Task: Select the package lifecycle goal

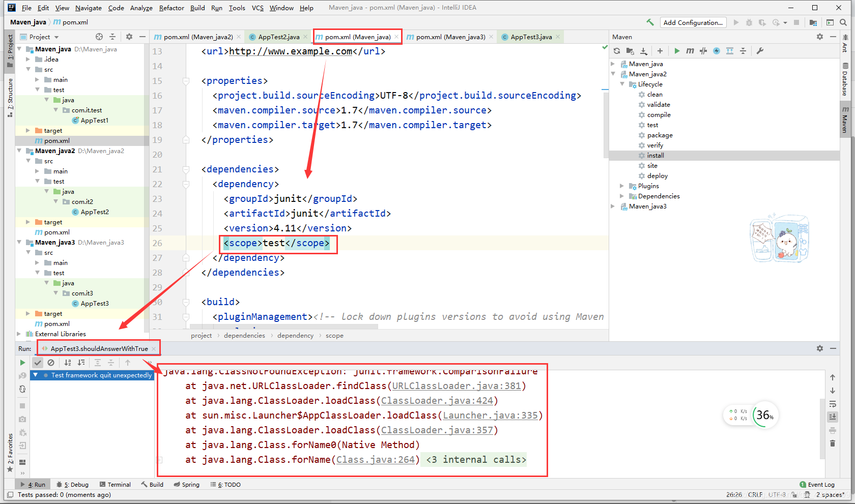Action: 660,135
